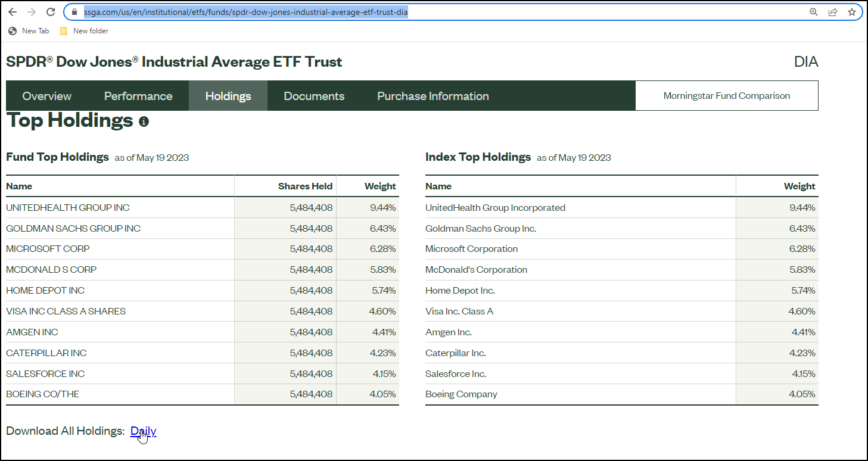Click Microsoft Corporation in index table
Screen dimensions: 868x461
[471, 249]
